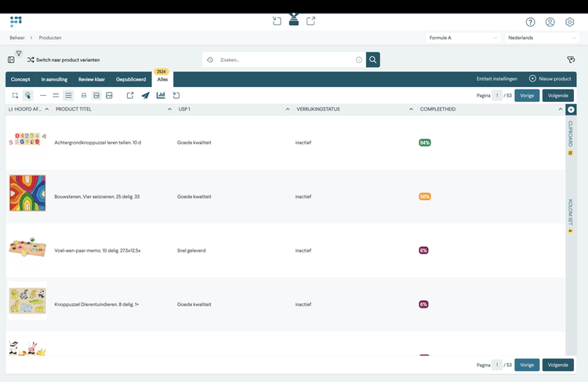The height and width of the screenshot is (382, 588).
Task: Click the app logo in top-left corner
Action: [16, 21]
